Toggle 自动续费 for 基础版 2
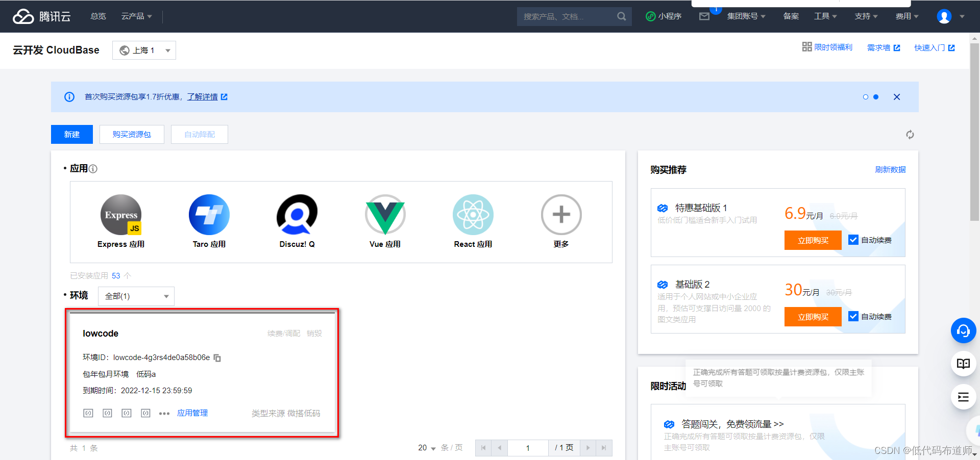Image resolution: width=980 pixels, height=460 pixels. click(853, 316)
